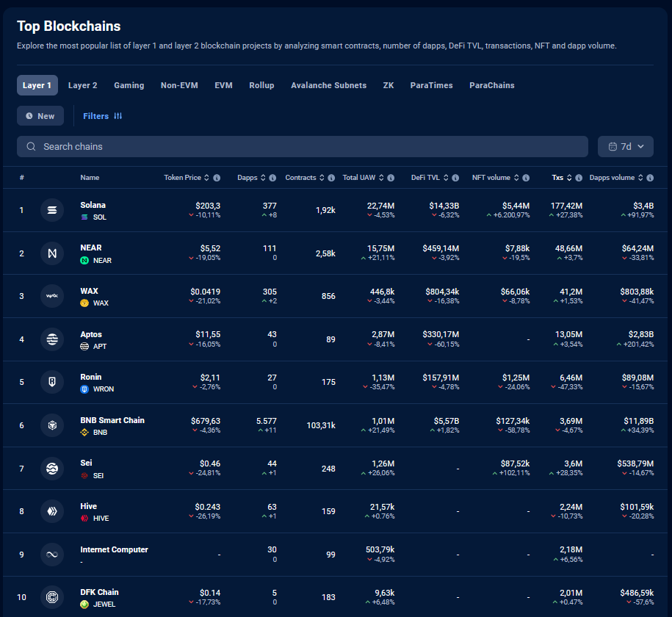
Task: Switch to the Gaming tab
Action: 129,85
